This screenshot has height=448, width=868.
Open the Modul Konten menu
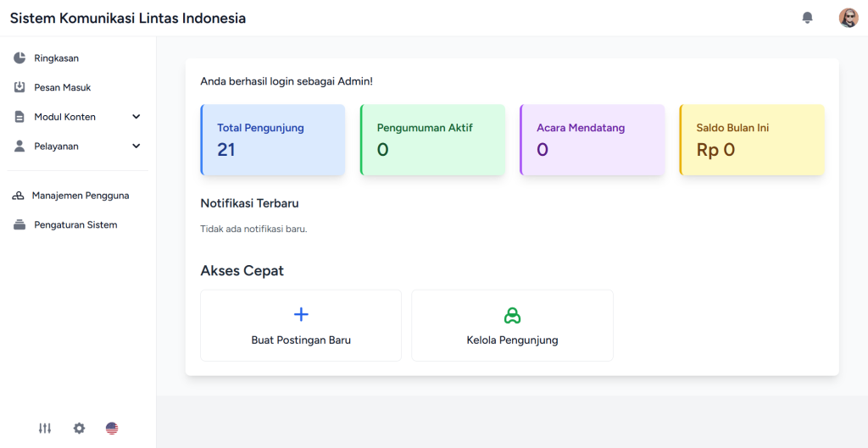pos(65,117)
